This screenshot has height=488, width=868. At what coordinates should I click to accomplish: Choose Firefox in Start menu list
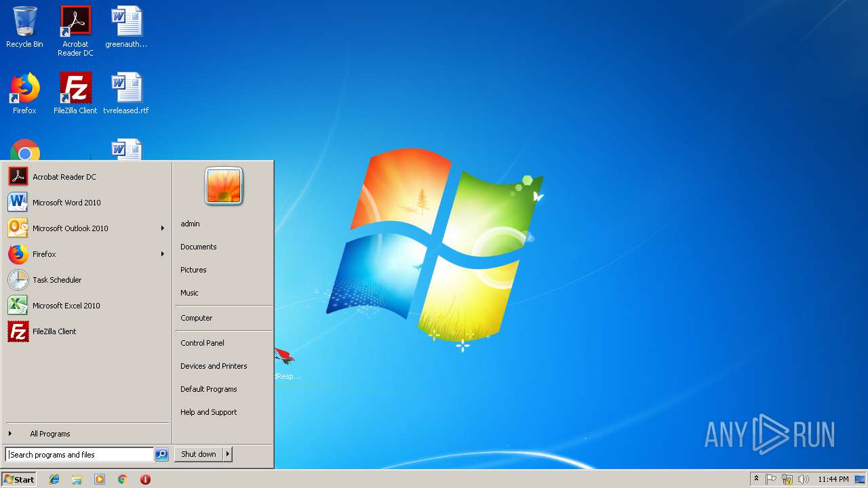pyautogui.click(x=86, y=254)
